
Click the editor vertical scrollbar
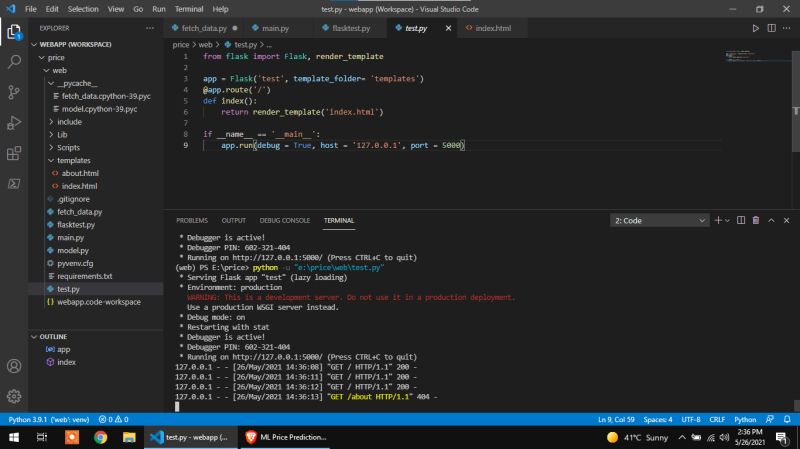[x=795, y=101]
